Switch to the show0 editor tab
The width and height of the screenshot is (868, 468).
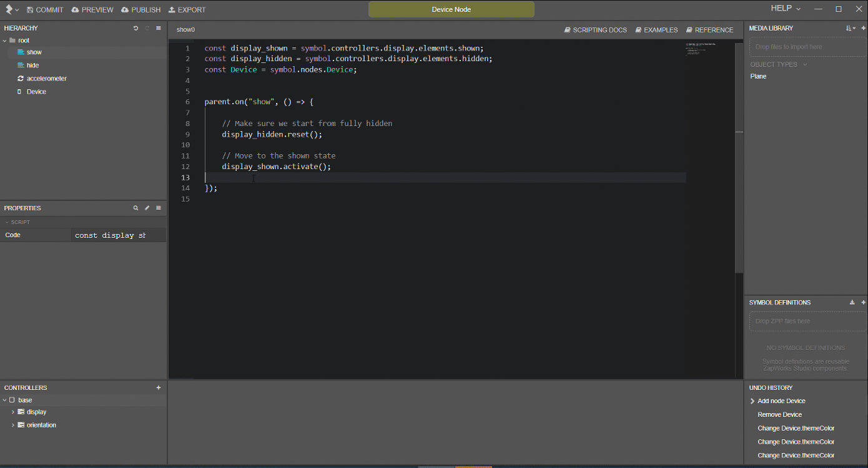point(185,29)
